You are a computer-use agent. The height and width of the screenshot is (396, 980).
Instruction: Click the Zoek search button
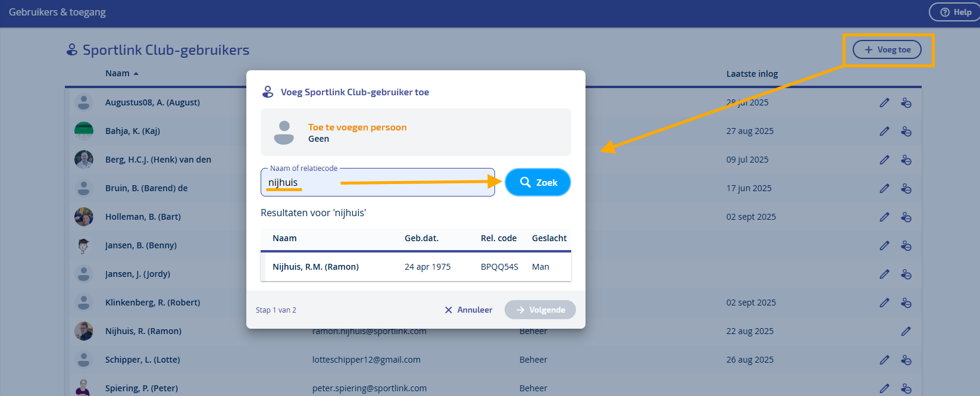click(x=537, y=182)
